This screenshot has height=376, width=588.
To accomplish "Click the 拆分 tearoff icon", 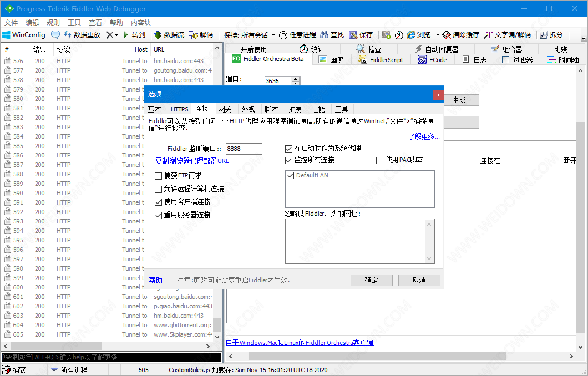I will pos(544,35).
